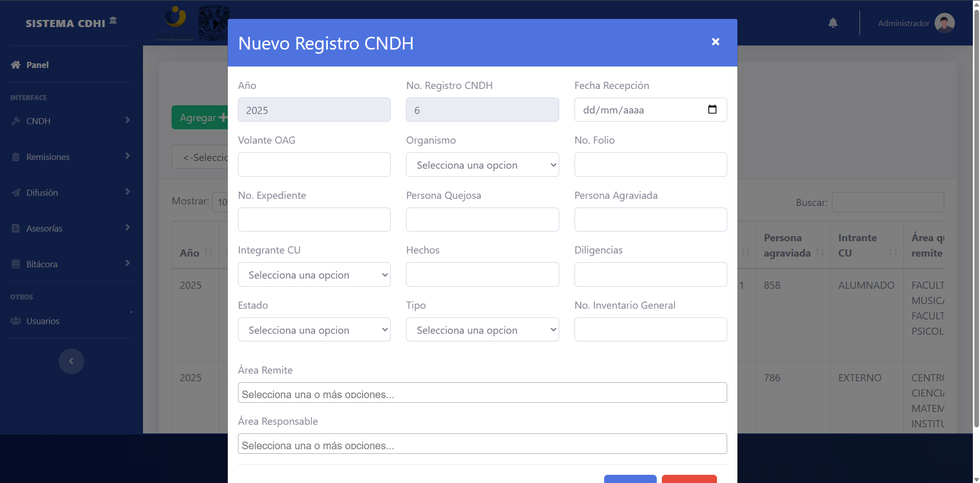This screenshot has width=980, height=483.
Task: Click the Panel home icon
Action: (14, 64)
